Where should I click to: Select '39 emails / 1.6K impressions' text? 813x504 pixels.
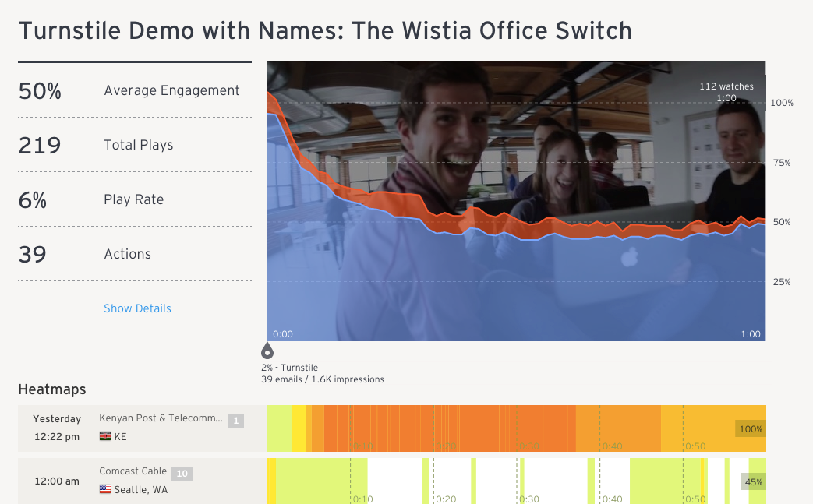323,379
